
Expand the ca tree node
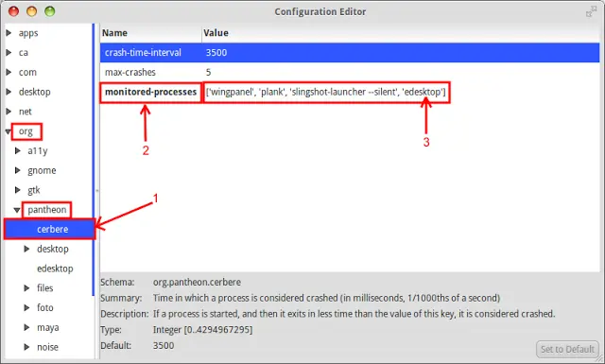click(x=9, y=53)
